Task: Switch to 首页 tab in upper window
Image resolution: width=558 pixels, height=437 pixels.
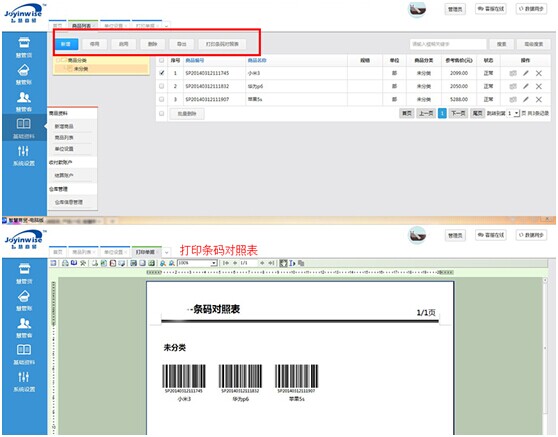Action: pyautogui.click(x=58, y=26)
